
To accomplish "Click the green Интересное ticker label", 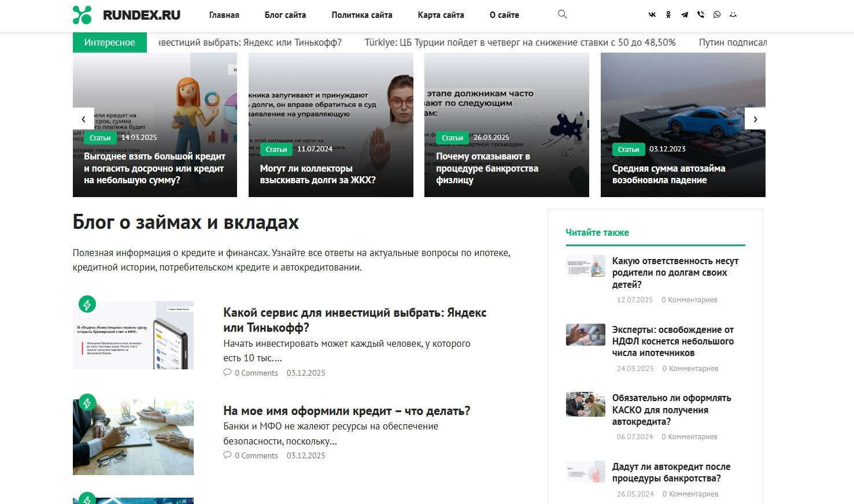I will click(110, 42).
